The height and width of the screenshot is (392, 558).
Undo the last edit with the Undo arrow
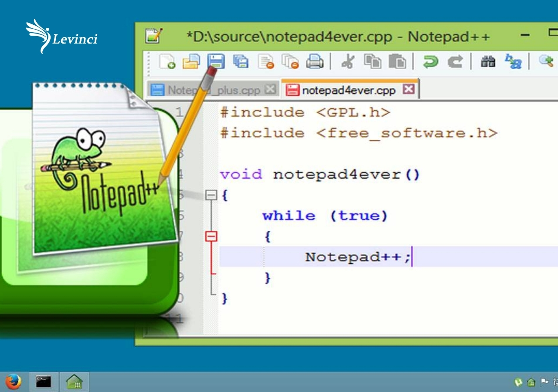(x=430, y=61)
